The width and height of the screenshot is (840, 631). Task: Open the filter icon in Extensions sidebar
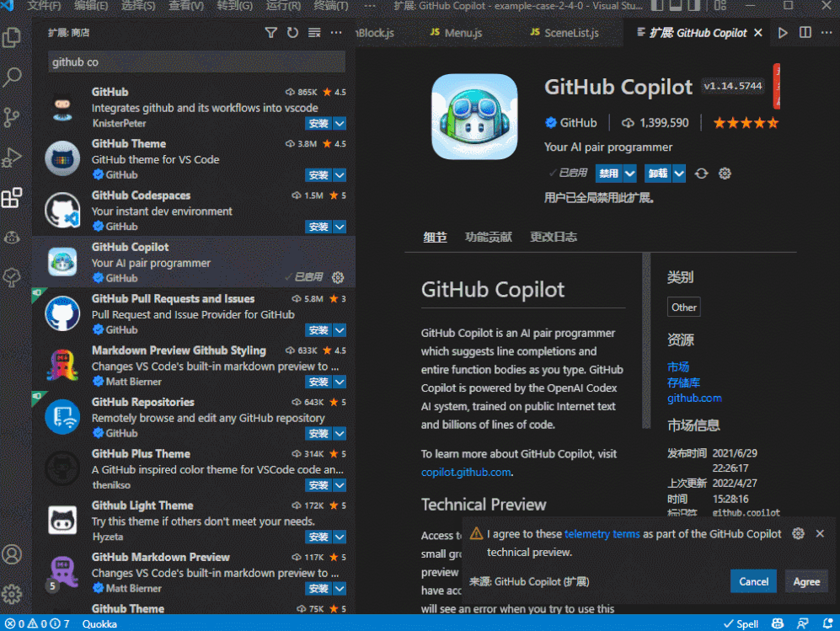point(271,32)
